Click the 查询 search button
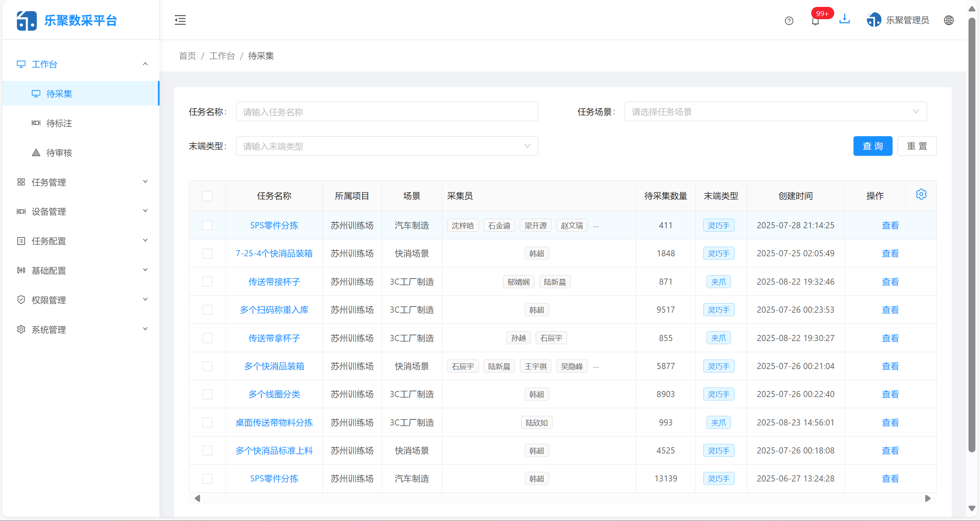Viewport: 980px width, 521px height. point(872,146)
